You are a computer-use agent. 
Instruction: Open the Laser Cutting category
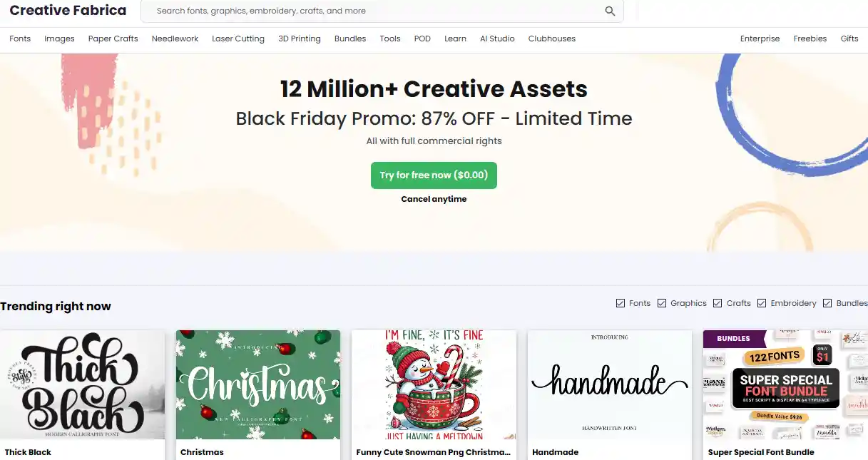tap(238, 39)
